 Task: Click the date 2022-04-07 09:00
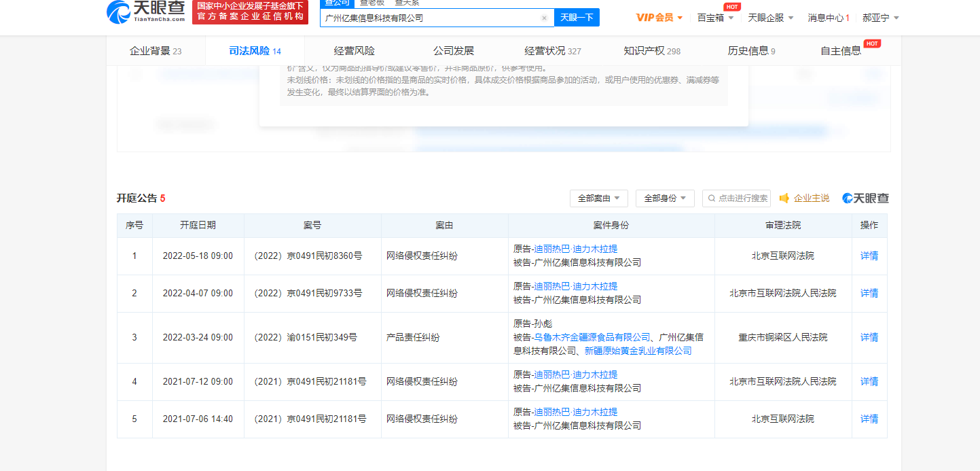coord(198,294)
